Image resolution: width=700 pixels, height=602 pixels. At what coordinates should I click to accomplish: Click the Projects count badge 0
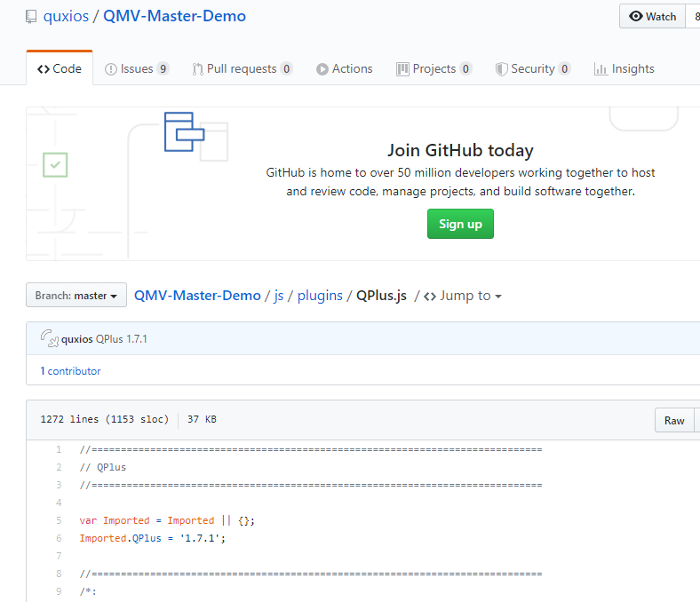465,68
